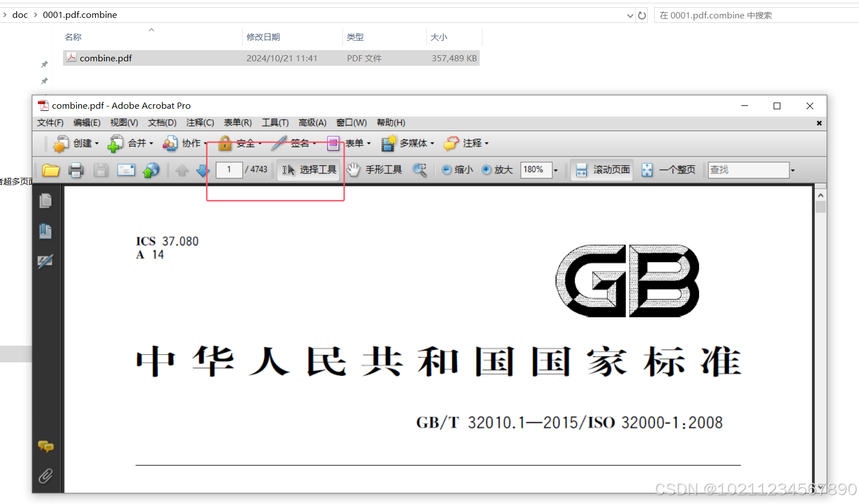Click the Zoom In button
This screenshot has height=504, width=859.
click(497, 169)
